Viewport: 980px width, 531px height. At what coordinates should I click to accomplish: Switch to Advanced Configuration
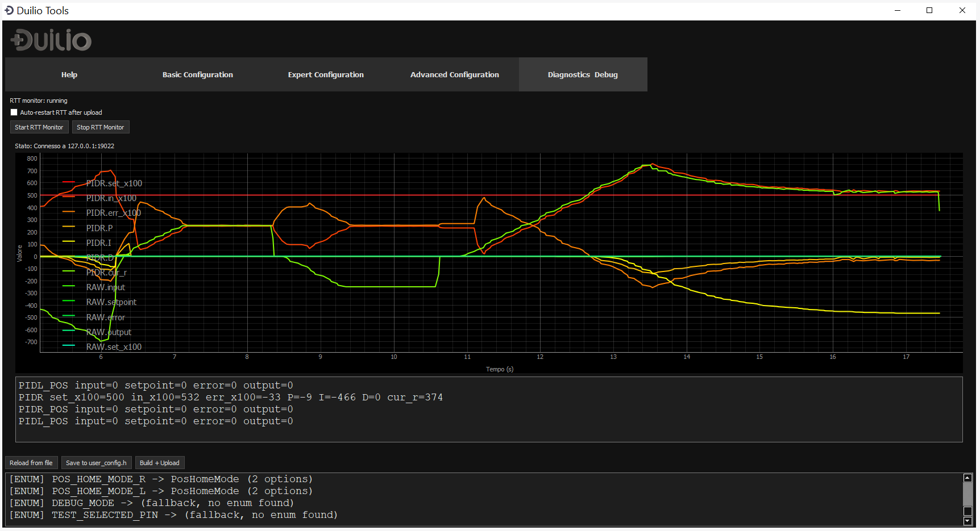(454, 74)
